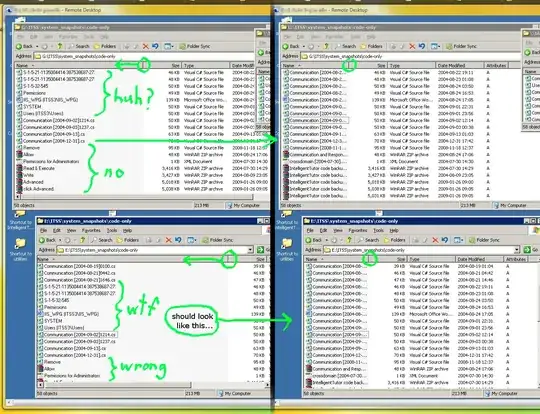Go up one level in right desktop's E: window
The height and width of the screenshot is (414, 540).
click(350, 240)
